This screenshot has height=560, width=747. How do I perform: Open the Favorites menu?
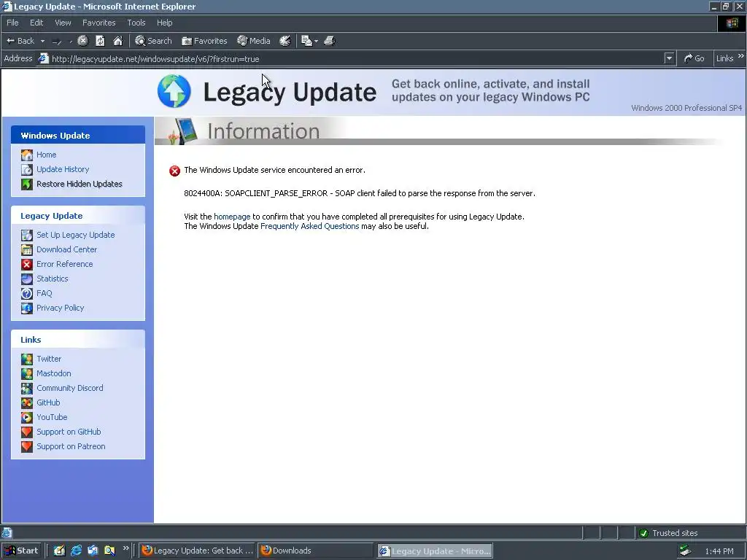click(98, 23)
